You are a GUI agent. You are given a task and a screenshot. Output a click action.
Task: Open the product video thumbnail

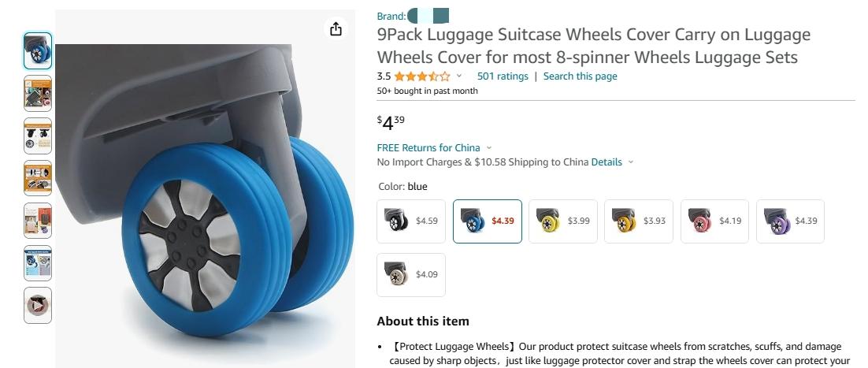coord(38,306)
